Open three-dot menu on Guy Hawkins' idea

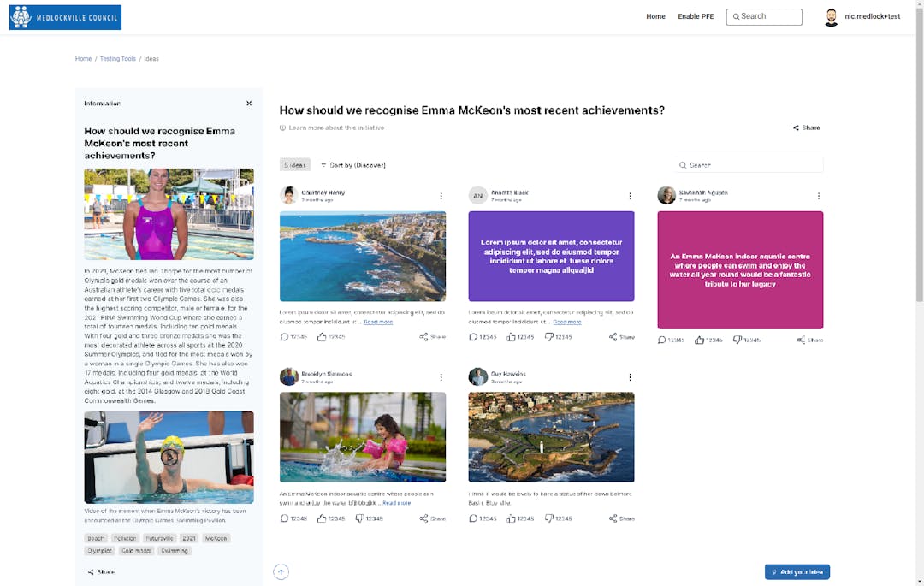630,377
